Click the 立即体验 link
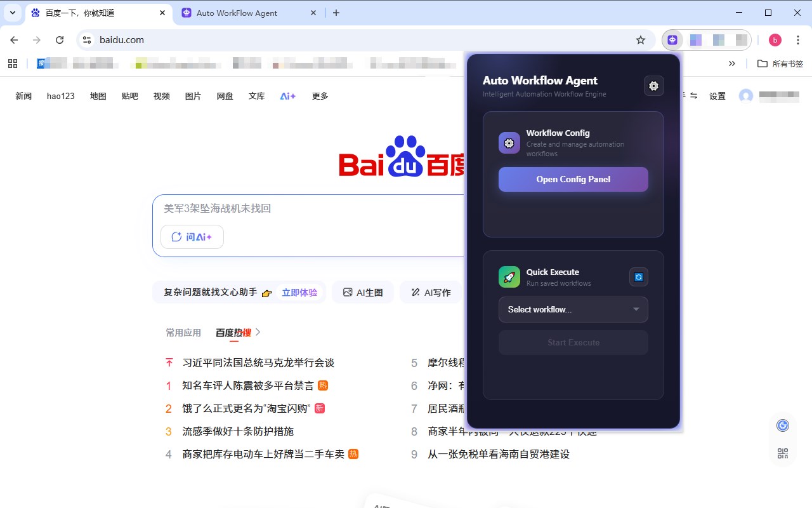Image resolution: width=812 pixels, height=508 pixels. (300, 292)
